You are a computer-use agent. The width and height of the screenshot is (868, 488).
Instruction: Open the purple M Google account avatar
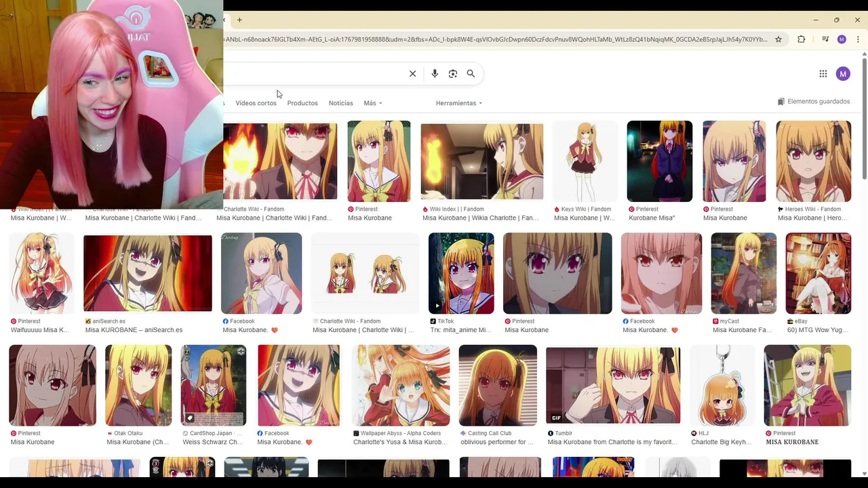point(843,74)
